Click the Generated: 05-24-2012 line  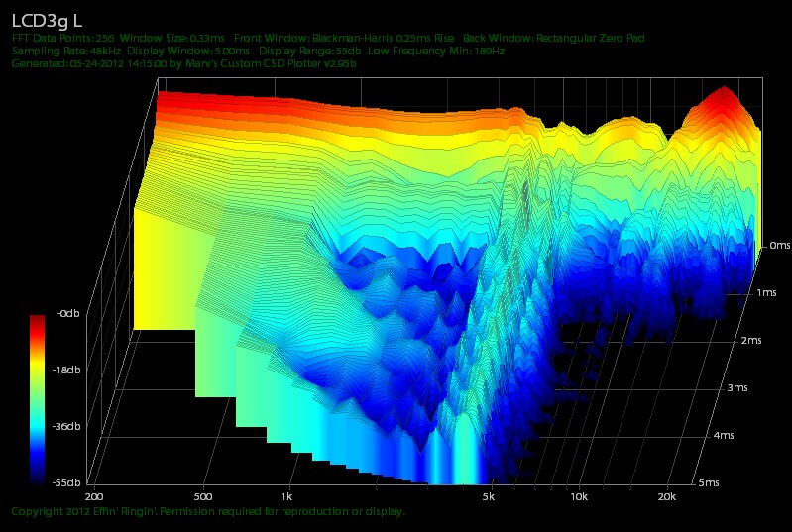click(183, 64)
